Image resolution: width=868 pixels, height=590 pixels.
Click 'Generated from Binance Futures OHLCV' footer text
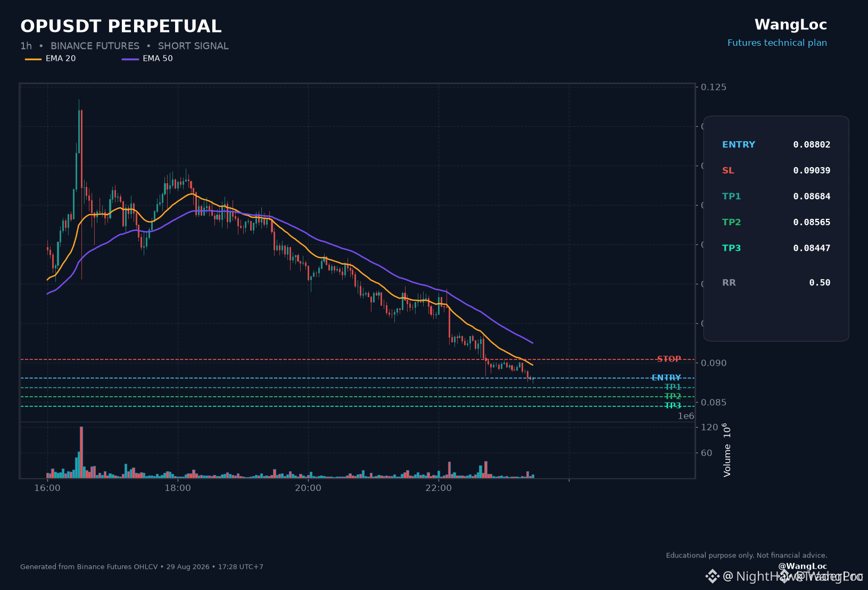[89, 567]
